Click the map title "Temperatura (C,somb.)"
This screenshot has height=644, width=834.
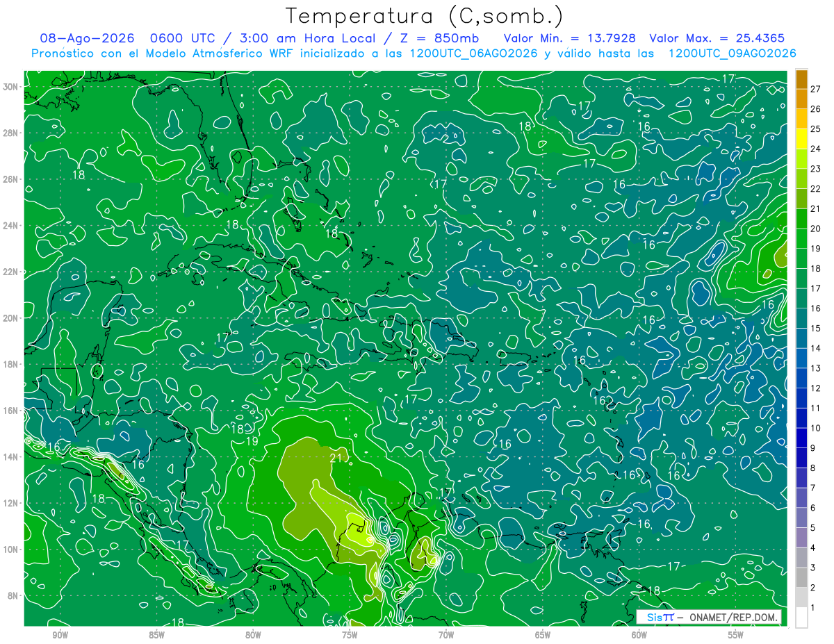[424, 16]
